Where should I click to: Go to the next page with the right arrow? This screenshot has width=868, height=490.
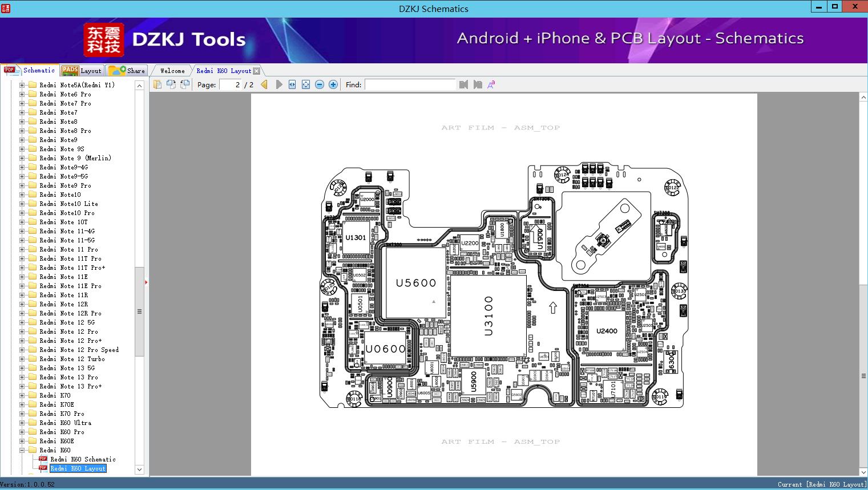(x=279, y=84)
